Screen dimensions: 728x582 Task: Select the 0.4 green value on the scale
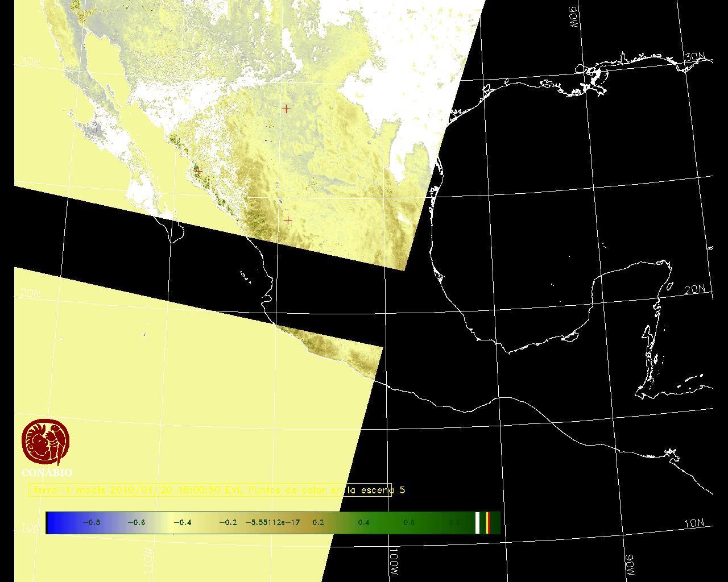pos(363,522)
